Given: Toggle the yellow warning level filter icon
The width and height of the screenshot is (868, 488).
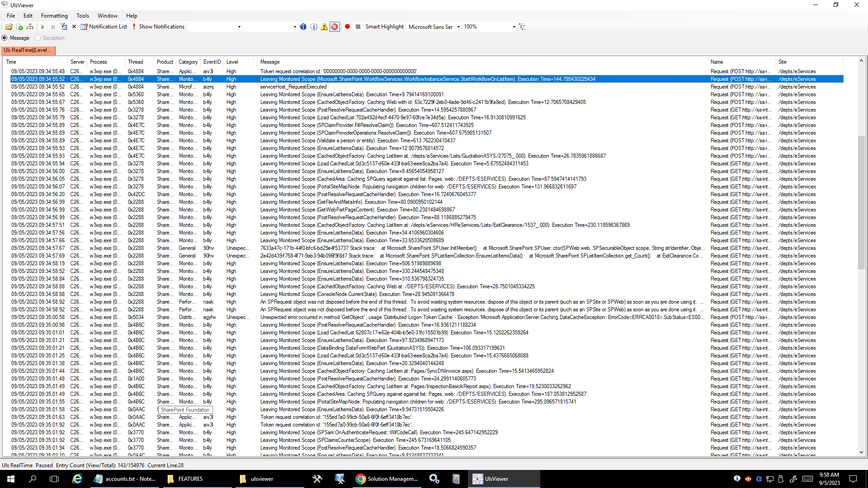Looking at the screenshot, I should pos(324,27).
